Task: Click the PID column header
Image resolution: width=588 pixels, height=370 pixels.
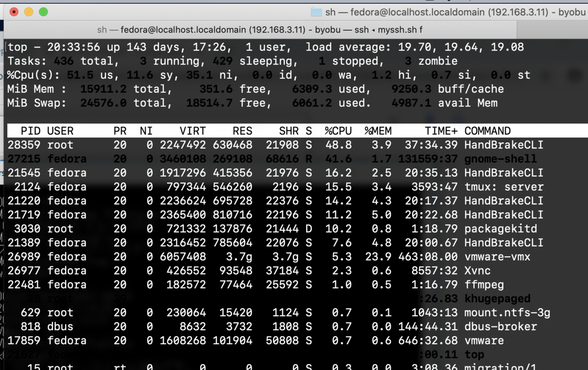Action: point(31,131)
